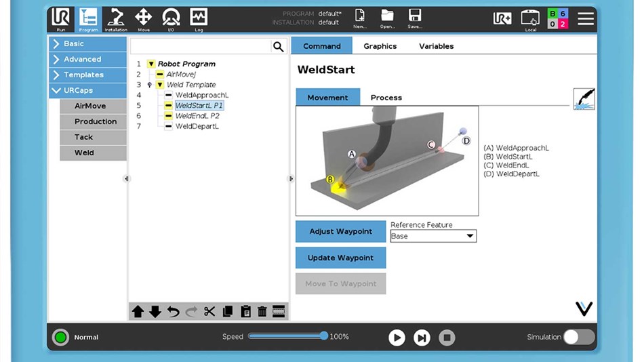This screenshot has width=644, height=362.
Task: Open the Reference Feature Base dropdown
Action: pos(433,236)
